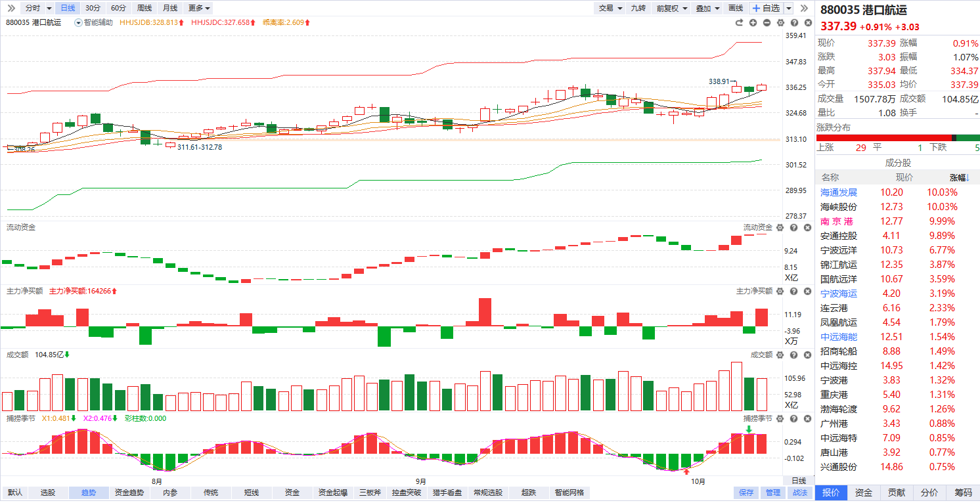
Task: Close the 成交额 indicator panel
Action: (x=807, y=355)
